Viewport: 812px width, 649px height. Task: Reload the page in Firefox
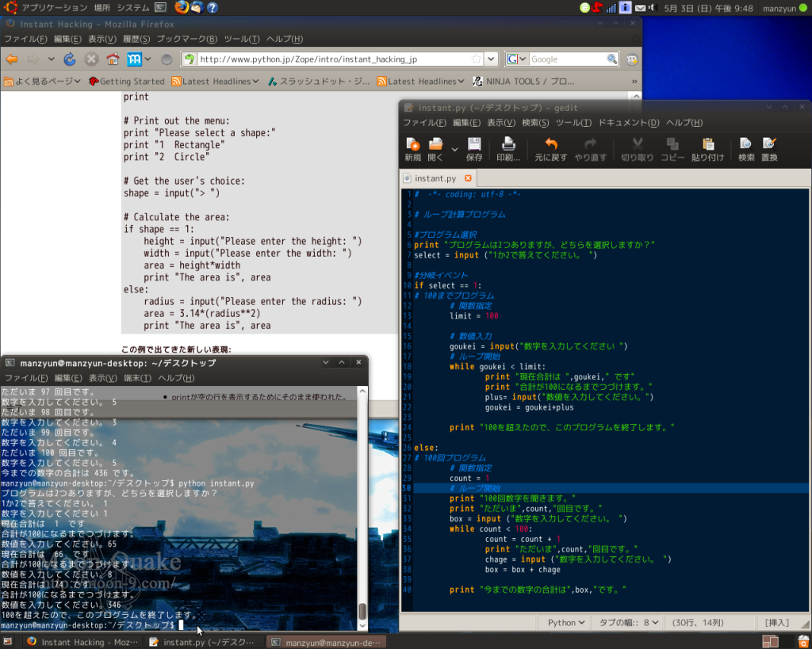[x=70, y=59]
